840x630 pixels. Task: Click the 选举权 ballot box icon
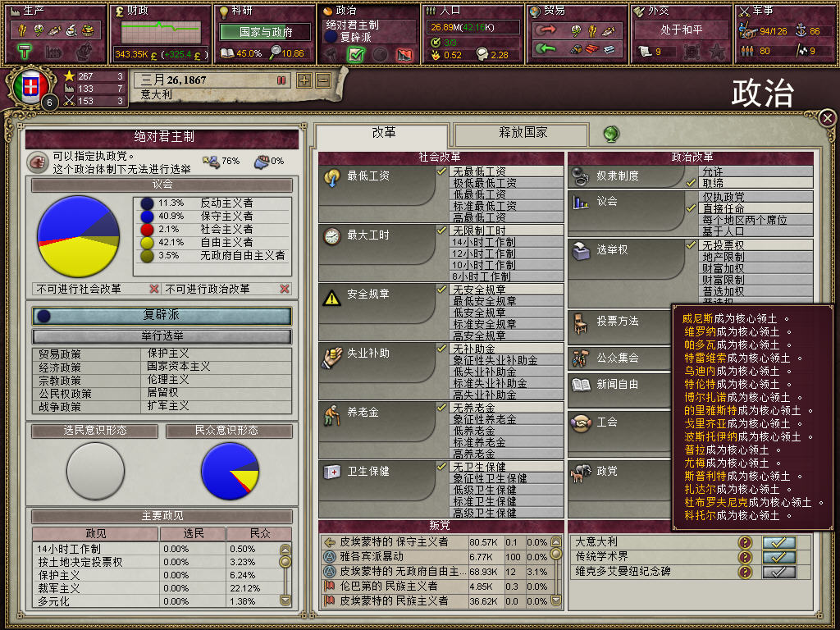pos(582,250)
